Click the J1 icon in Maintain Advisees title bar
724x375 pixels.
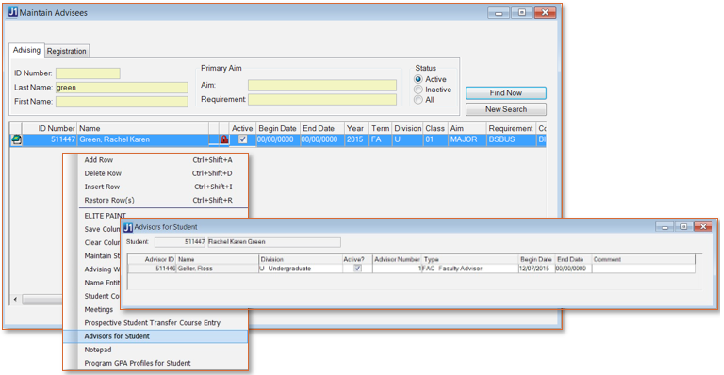point(13,12)
